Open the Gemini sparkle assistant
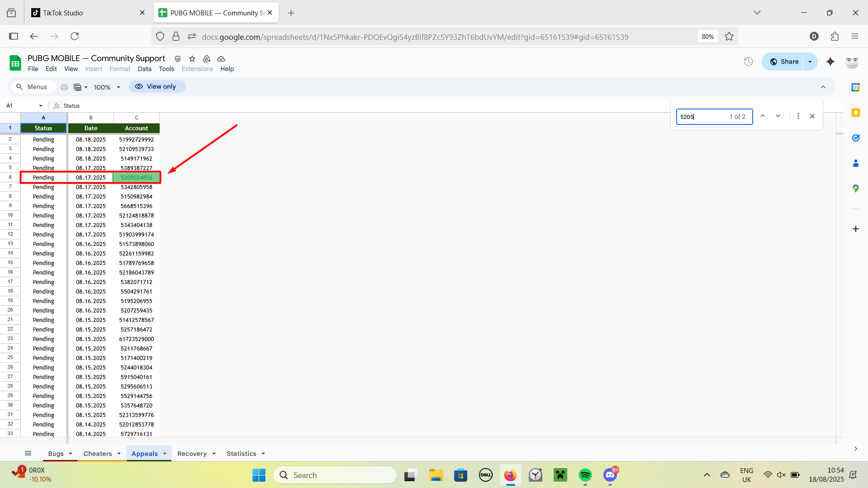The height and width of the screenshot is (488, 868). (830, 62)
